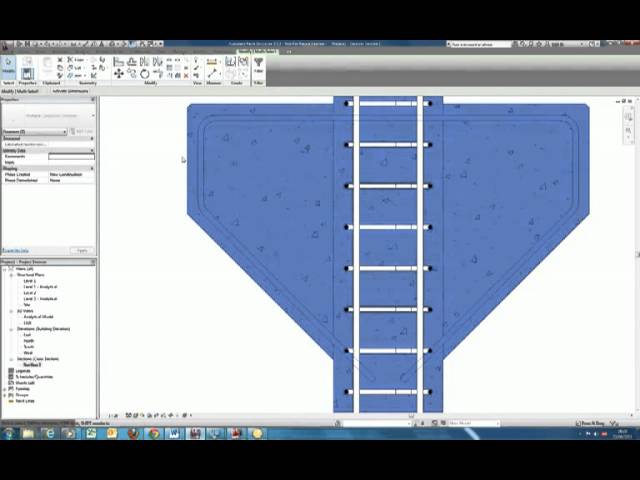The height and width of the screenshot is (480, 640).
Task: Select Schedules/Quantities in Project Browser
Action: (34, 377)
